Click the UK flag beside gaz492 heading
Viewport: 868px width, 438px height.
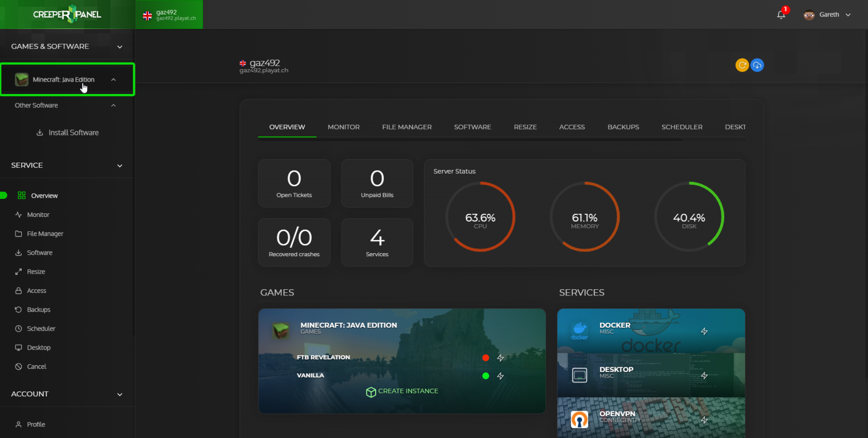click(243, 63)
